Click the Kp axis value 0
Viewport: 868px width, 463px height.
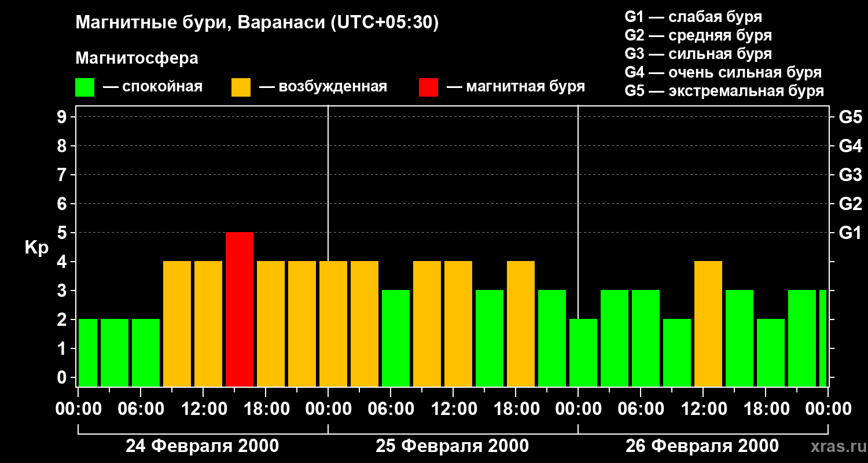click(x=62, y=377)
